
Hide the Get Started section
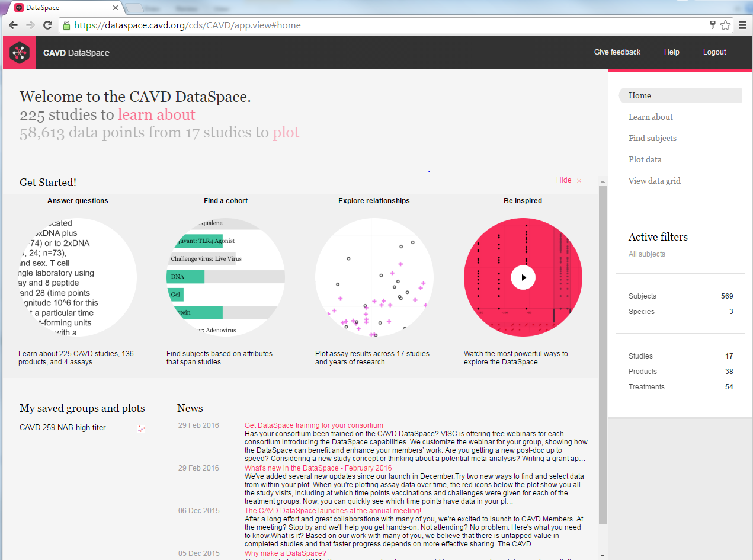coord(564,180)
